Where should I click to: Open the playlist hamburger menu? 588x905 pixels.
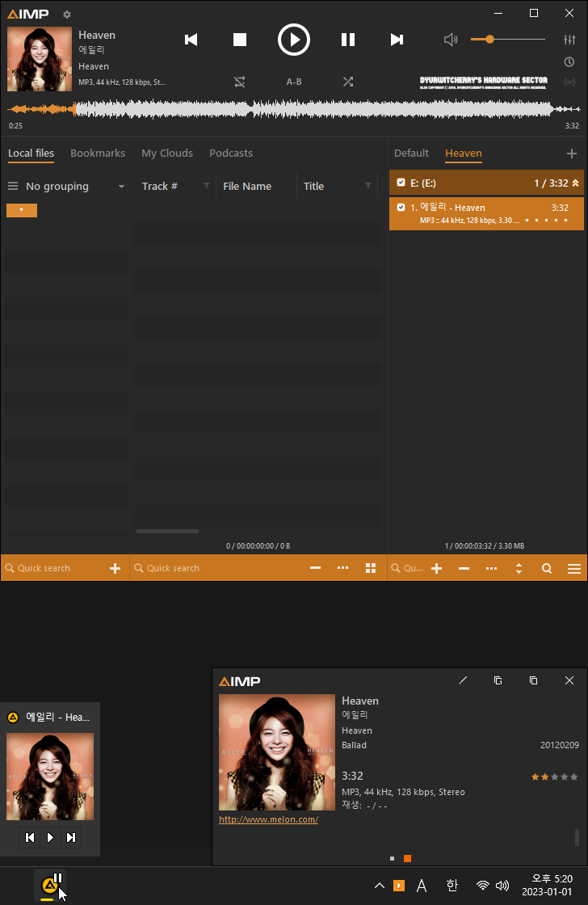574,569
